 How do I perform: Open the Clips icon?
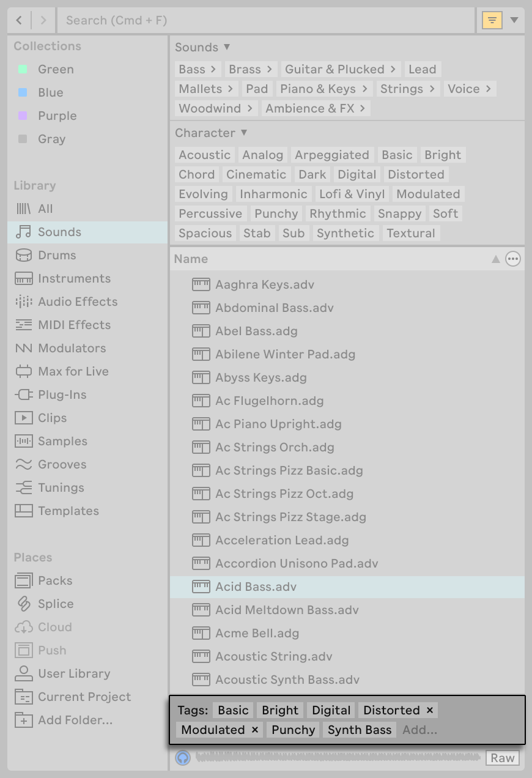[23, 418]
